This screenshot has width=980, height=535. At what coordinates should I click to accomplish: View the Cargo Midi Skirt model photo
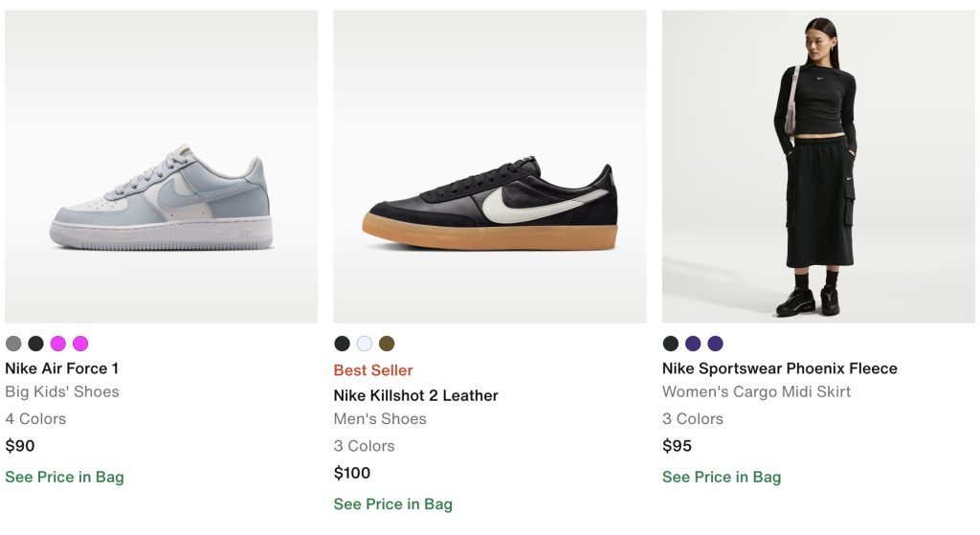tap(818, 167)
